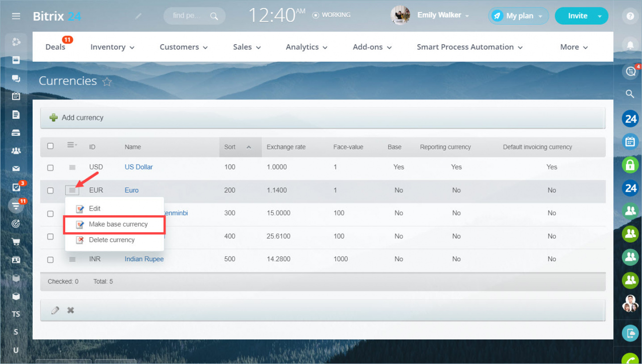Open the Invite button dropdown arrow
Viewport: 642px width, 364px height.
tap(600, 16)
